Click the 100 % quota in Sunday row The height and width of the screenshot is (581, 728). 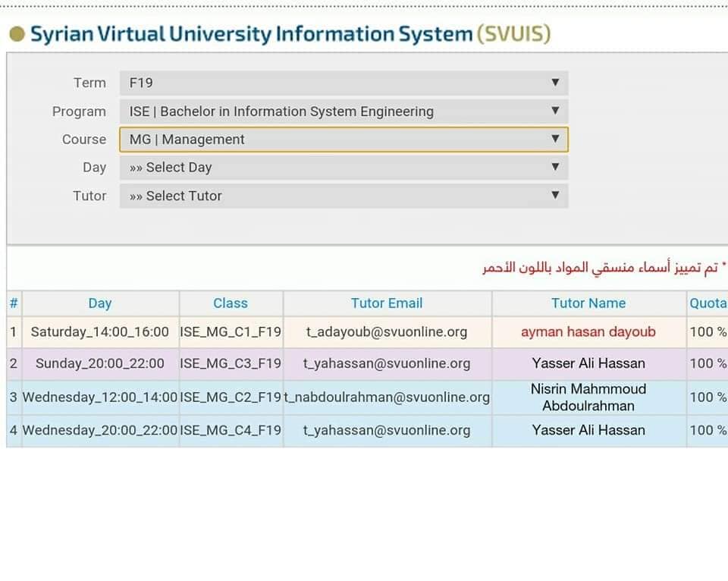pyautogui.click(x=708, y=363)
